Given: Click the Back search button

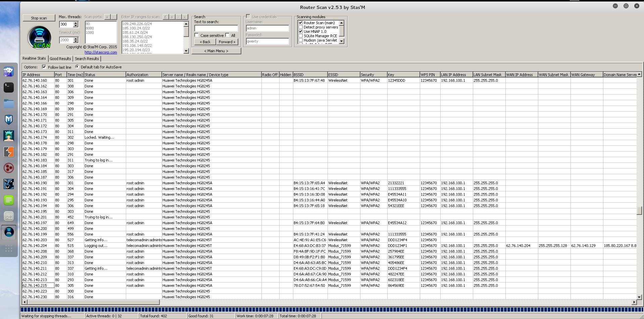Looking at the screenshot, I should (205, 42).
